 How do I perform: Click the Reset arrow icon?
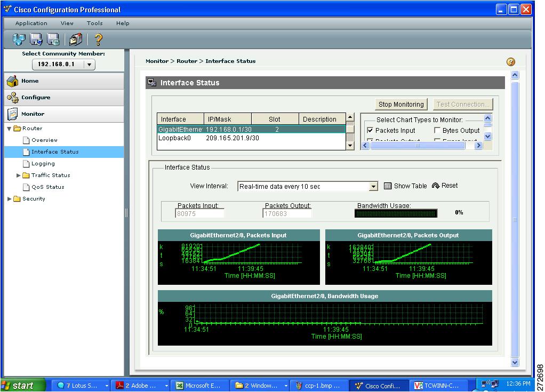pos(436,186)
